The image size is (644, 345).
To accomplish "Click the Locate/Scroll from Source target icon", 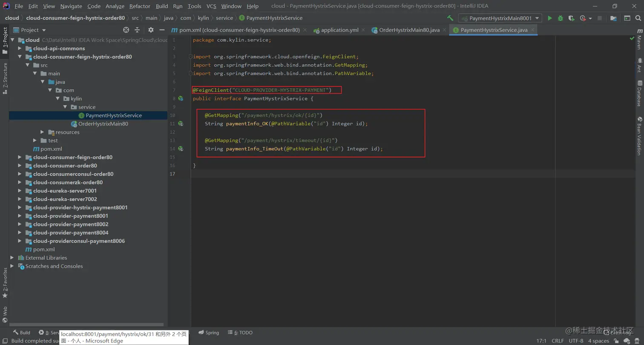I will [x=126, y=30].
